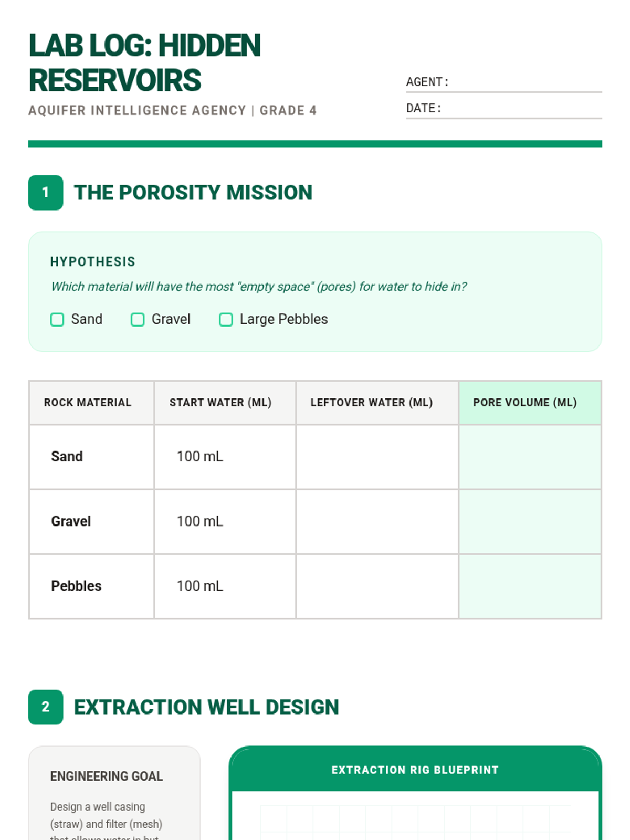Screen dimensions: 630x840
Task: Click the Start Water (mL) column header
Action: point(220,403)
